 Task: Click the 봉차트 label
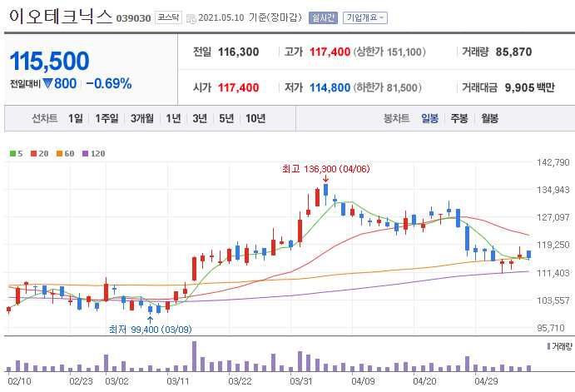pyautogui.click(x=396, y=118)
